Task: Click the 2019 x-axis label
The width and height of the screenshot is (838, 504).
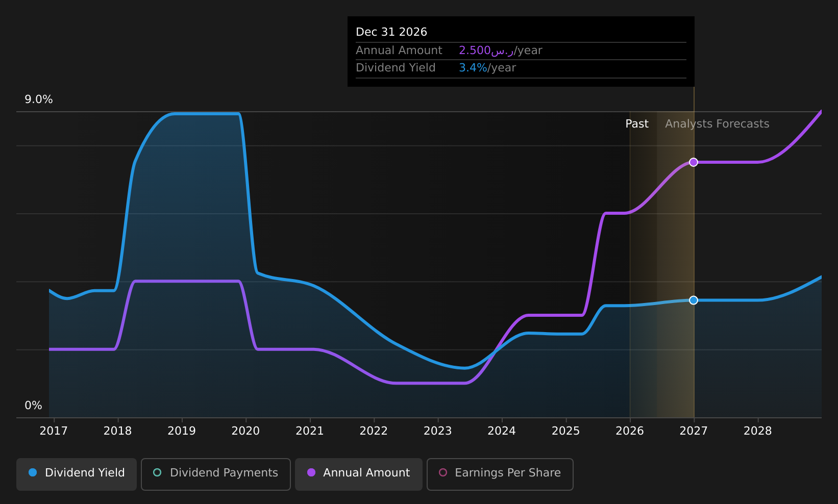Action: coord(182,431)
